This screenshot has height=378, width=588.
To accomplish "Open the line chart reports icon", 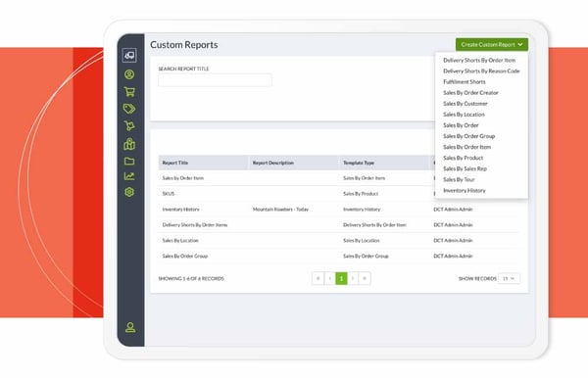I will coord(129,176).
